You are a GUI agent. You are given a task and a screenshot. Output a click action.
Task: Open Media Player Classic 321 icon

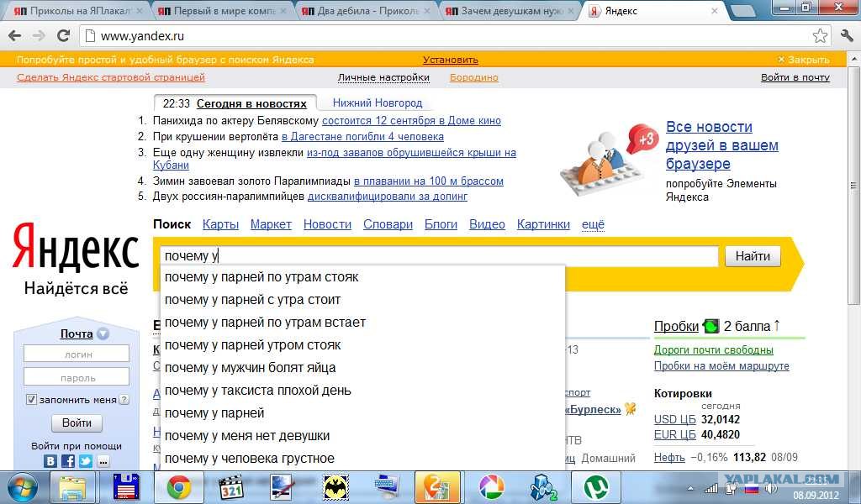[231, 487]
